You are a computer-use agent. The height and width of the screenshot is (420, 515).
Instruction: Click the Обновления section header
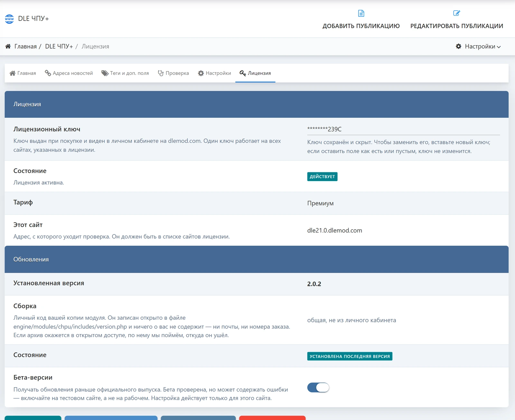point(257,259)
